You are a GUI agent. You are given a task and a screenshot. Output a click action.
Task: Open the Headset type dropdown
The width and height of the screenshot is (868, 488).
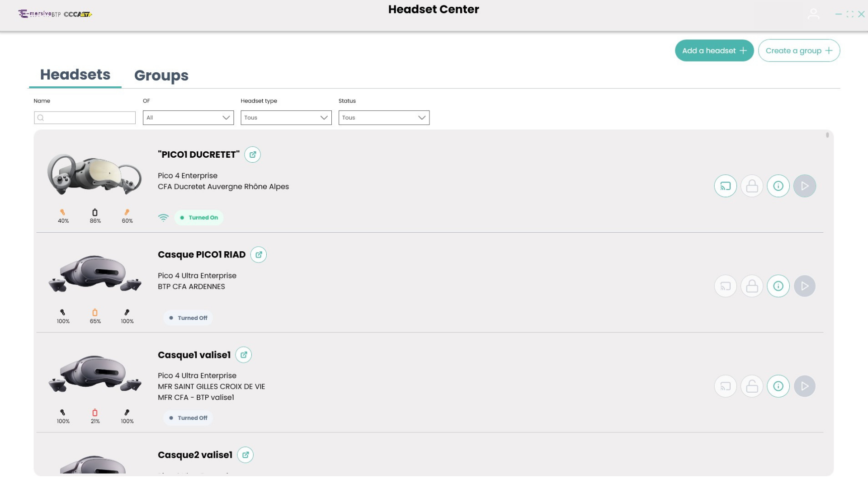point(286,117)
